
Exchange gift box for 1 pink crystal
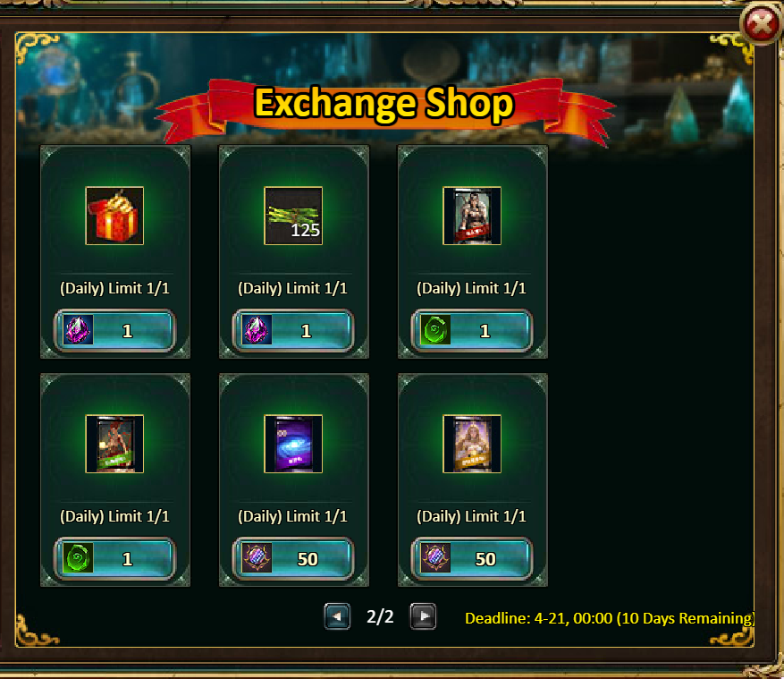114,330
